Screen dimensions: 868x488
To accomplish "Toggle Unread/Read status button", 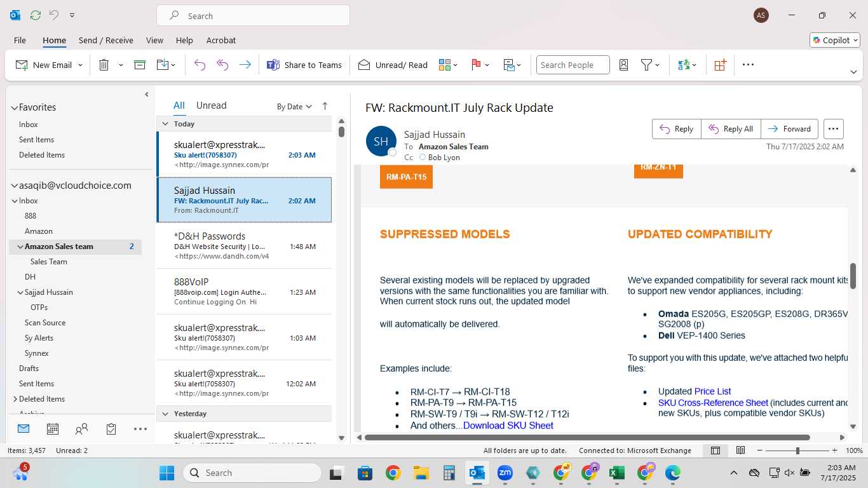I will coord(393,65).
